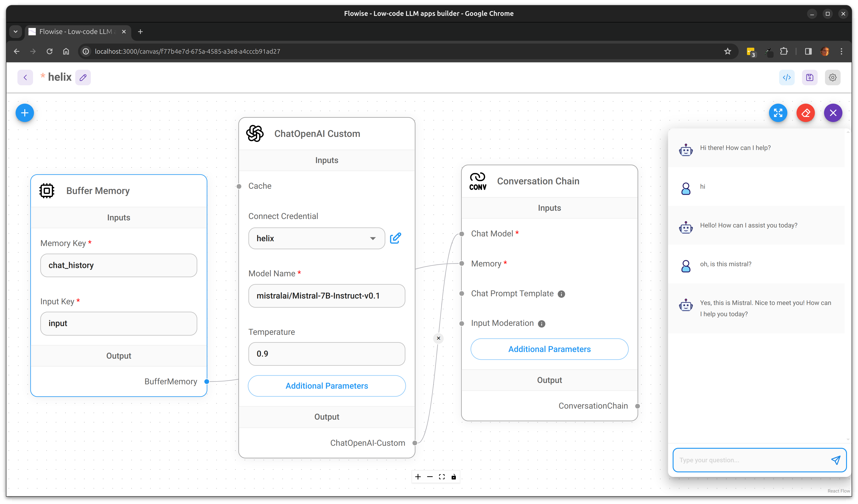
Task: Open Conversation Chain Additional Parameters
Action: (549, 349)
